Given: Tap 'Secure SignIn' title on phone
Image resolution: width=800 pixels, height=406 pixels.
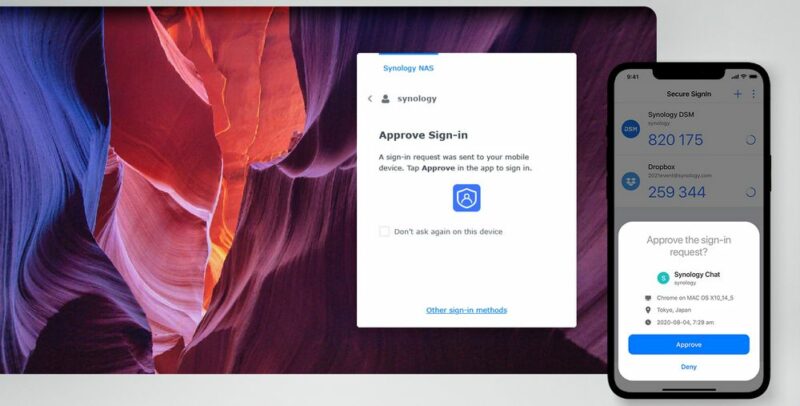Looking at the screenshot, I should pyautogui.click(x=689, y=94).
